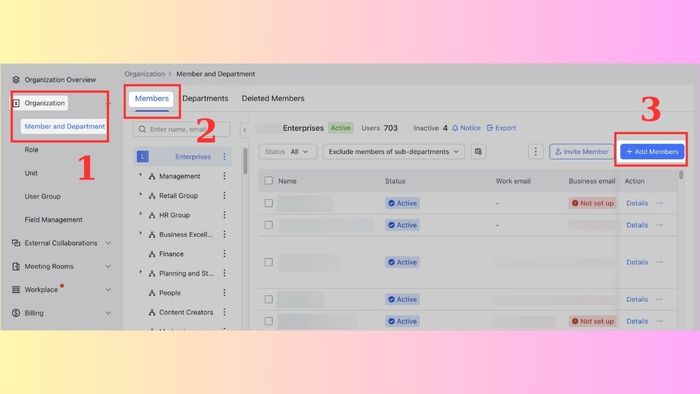Click the Billing icon
Screen dimensions: 700x394
tap(16, 313)
